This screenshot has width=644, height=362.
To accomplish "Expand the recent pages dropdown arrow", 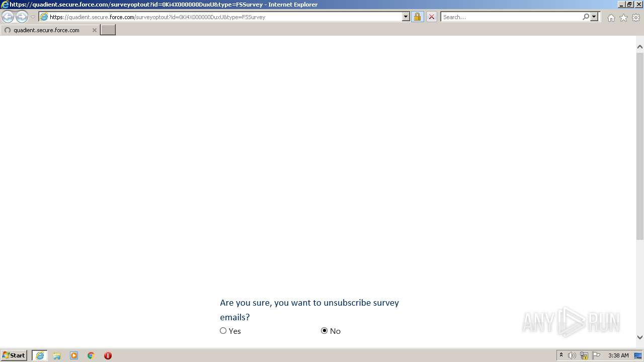I will click(33, 17).
